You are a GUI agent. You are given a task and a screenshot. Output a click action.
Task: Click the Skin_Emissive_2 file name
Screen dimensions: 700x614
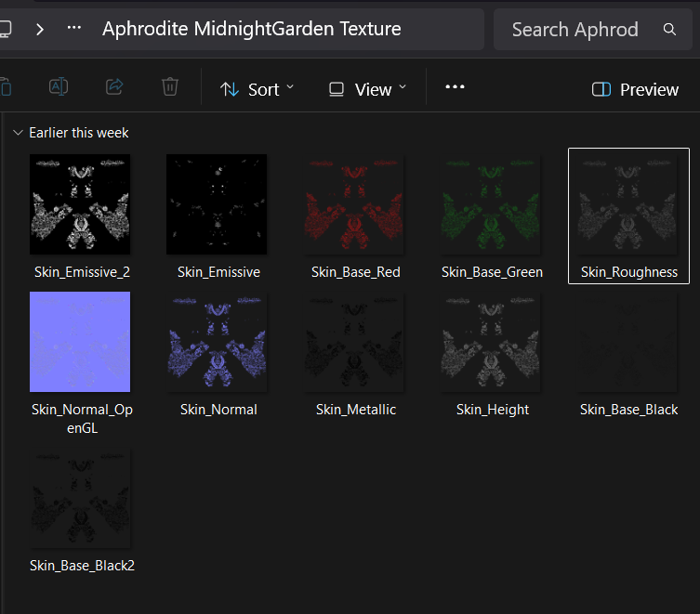pyautogui.click(x=82, y=272)
